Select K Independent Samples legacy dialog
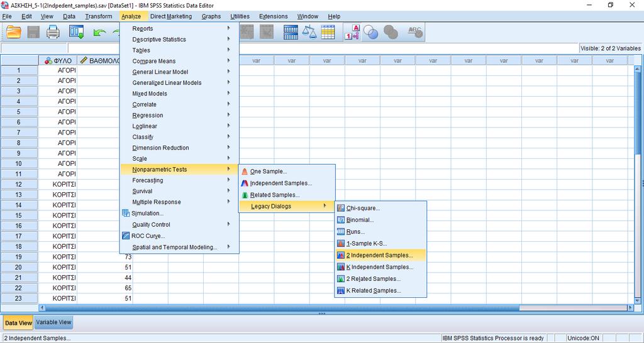The image size is (644, 343). pos(380,267)
